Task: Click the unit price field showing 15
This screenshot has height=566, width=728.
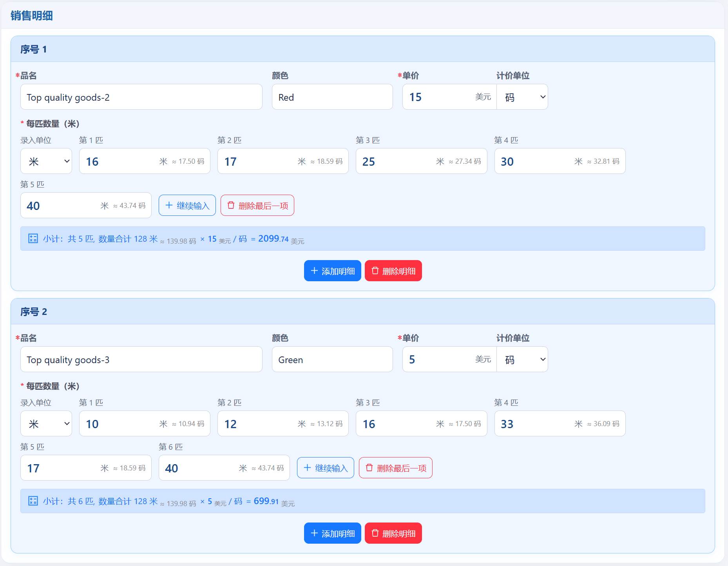Action: coord(449,97)
